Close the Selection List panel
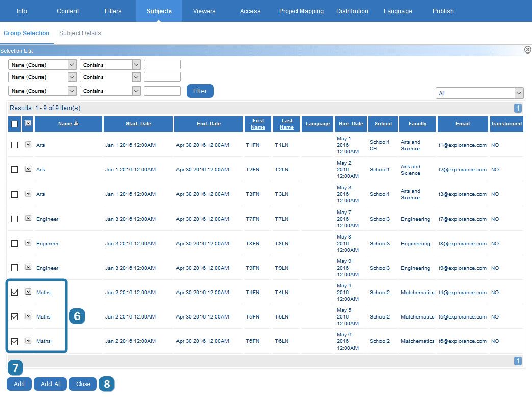Screen dimensions: 532x397 [x=528, y=49]
